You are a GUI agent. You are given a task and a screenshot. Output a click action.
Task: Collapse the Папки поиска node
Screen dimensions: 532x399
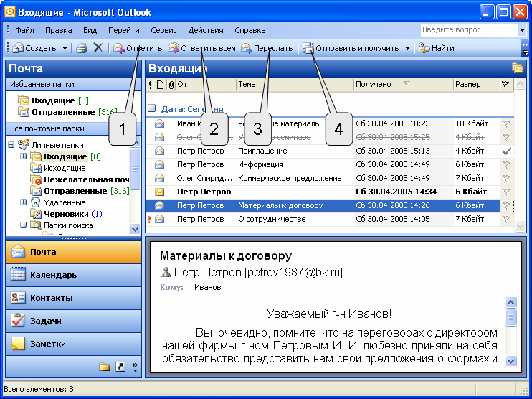pos(23,225)
